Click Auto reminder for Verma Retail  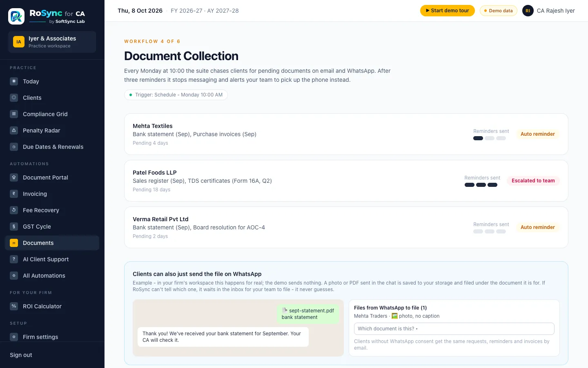click(x=538, y=227)
